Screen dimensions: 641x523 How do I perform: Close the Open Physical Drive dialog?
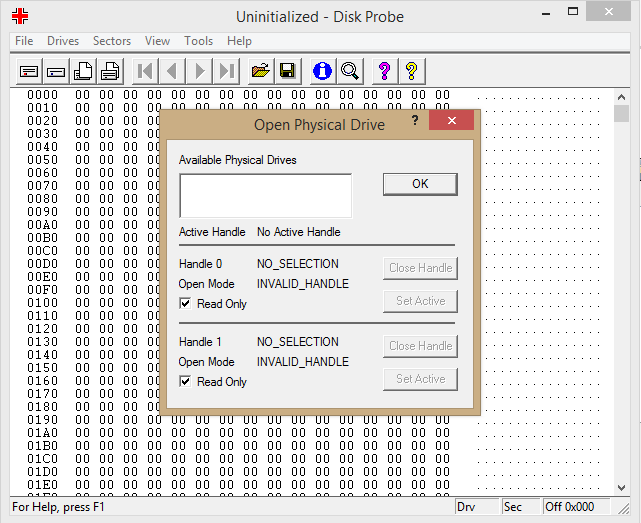[451, 120]
